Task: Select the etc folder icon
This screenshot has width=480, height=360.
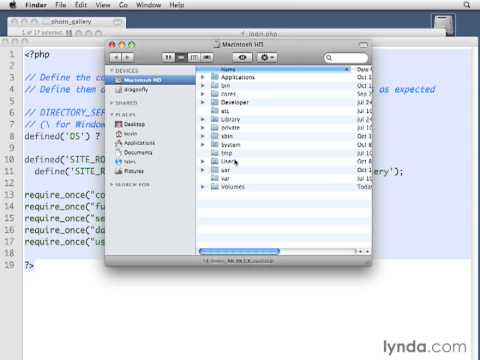Action: tap(215, 111)
